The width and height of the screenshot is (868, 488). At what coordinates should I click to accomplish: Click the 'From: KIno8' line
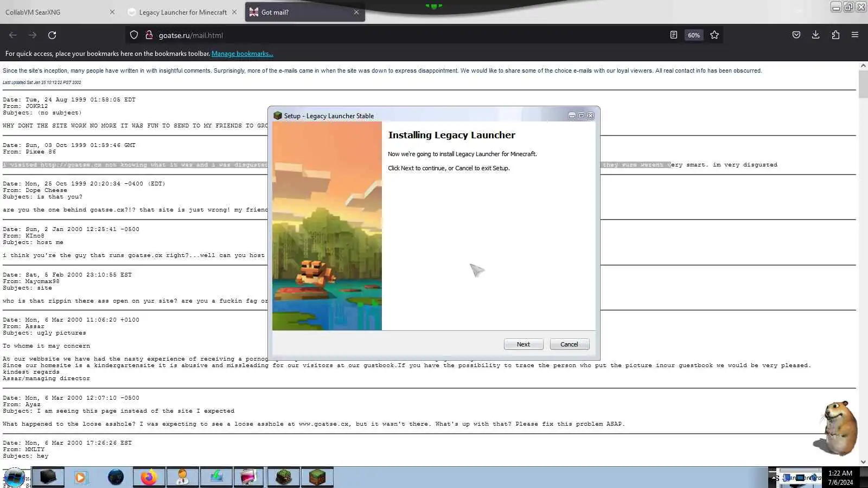coord(23,236)
